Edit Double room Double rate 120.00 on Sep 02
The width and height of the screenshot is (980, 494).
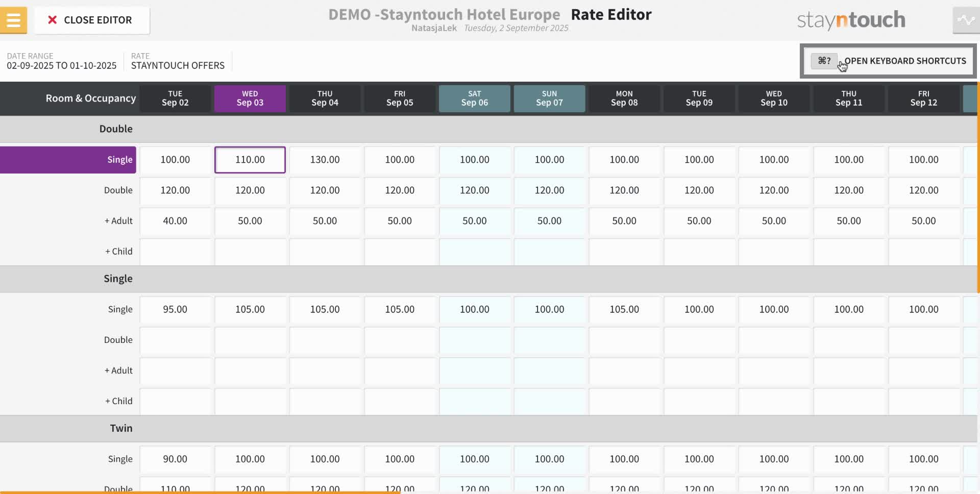click(175, 190)
